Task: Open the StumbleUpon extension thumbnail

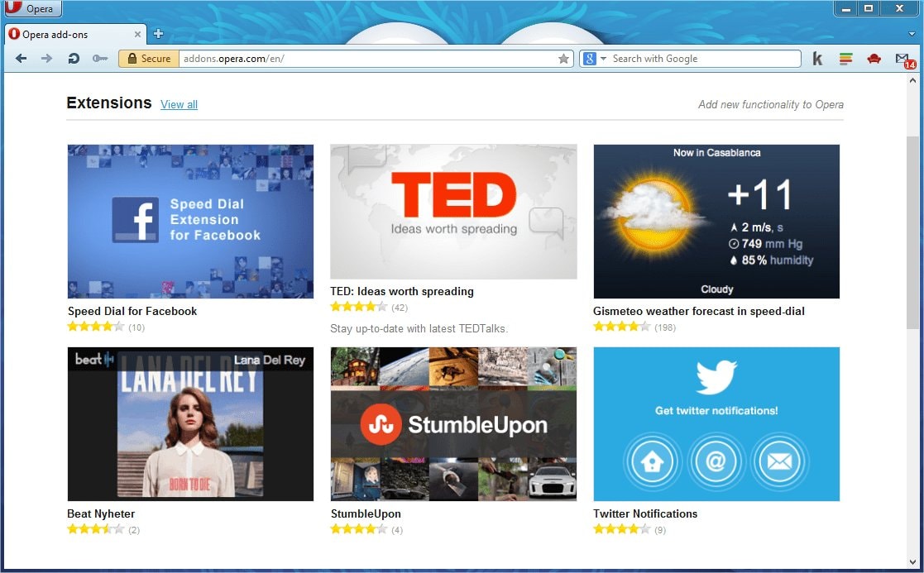Action: click(x=453, y=424)
